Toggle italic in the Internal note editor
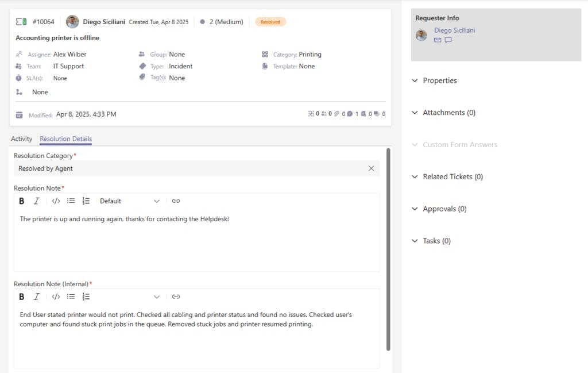588x373 pixels. (x=36, y=297)
